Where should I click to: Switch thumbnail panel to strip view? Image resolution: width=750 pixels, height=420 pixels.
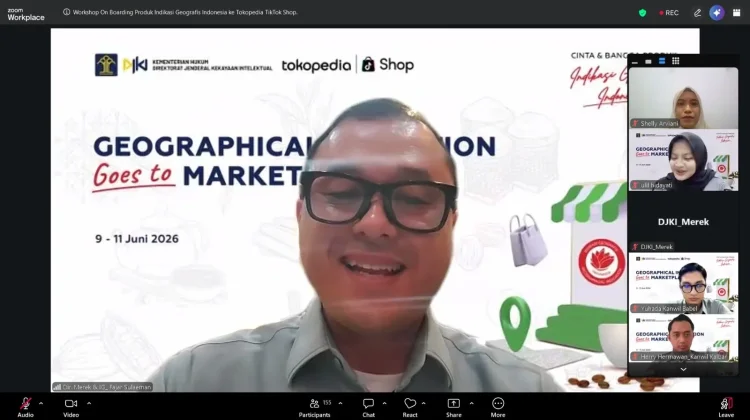click(662, 61)
